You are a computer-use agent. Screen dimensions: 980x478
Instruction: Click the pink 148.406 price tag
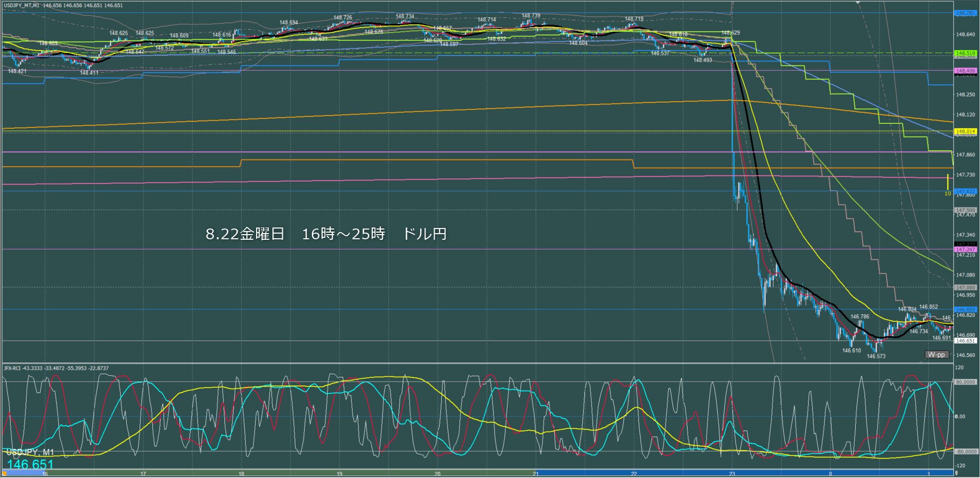tap(965, 71)
